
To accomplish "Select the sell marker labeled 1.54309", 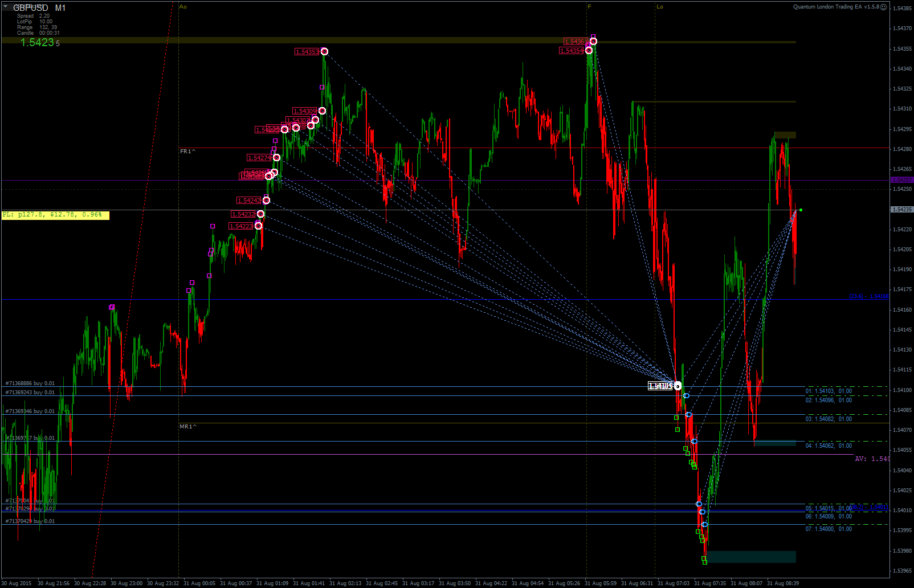I will click(x=323, y=111).
